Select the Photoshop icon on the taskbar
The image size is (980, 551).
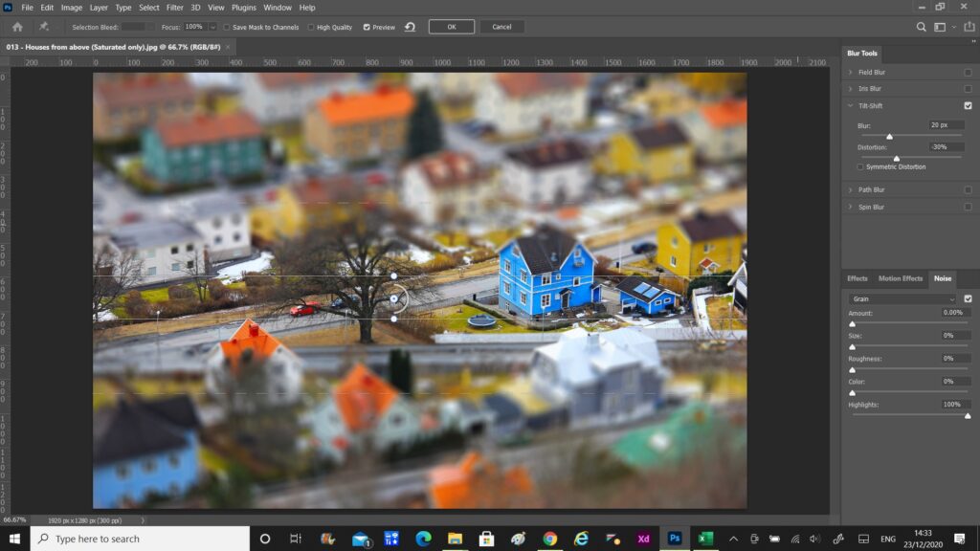(x=675, y=539)
